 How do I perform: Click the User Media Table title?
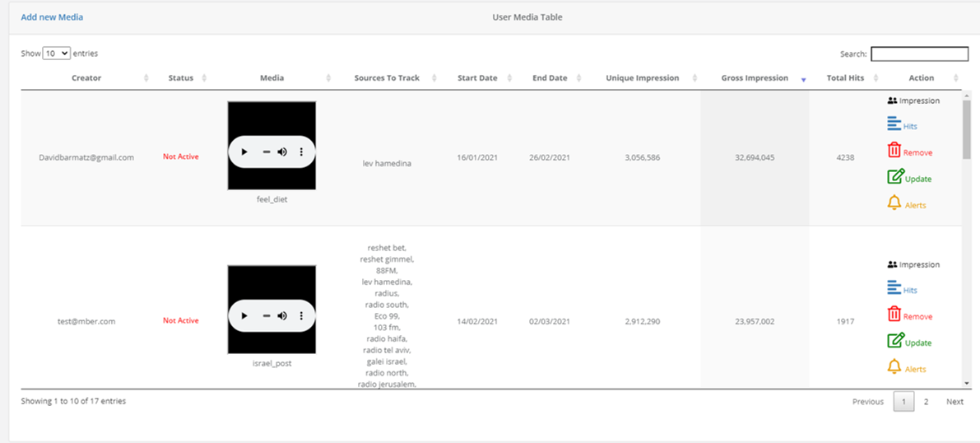point(527,17)
